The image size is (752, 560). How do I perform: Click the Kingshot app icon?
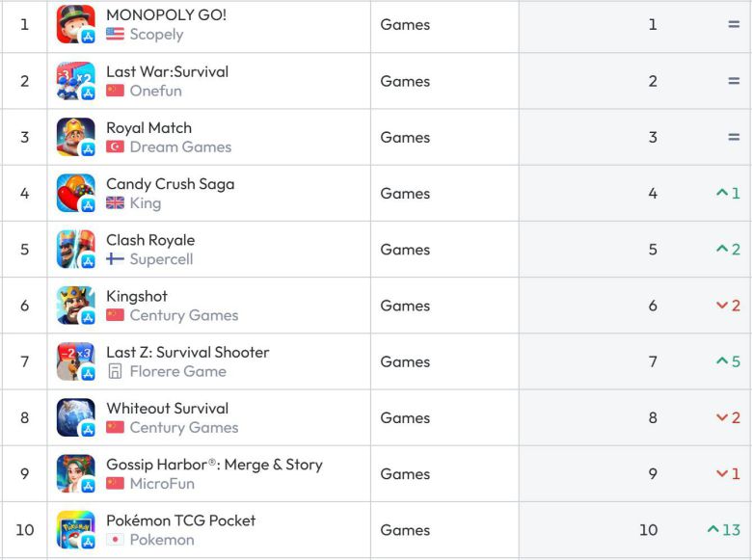pyautogui.click(x=75, y=306)
